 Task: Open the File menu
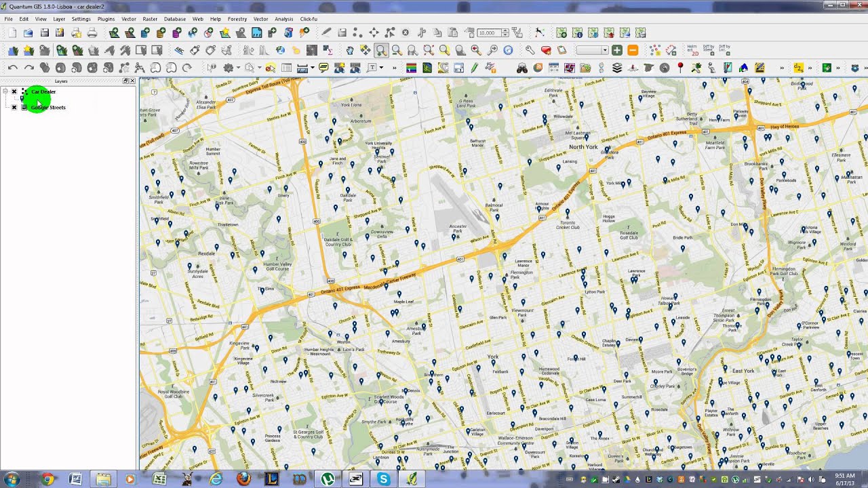pos(9,19)
